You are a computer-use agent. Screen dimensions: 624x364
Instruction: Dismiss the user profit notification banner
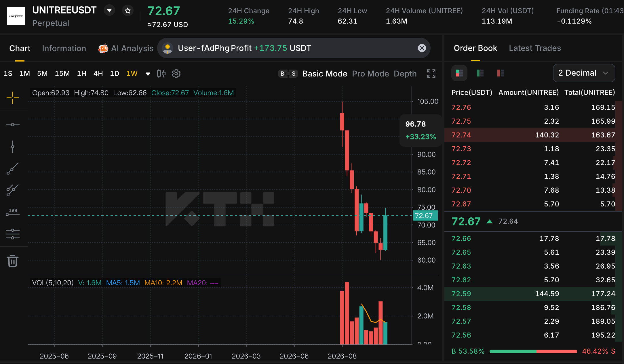pos(422,48)
